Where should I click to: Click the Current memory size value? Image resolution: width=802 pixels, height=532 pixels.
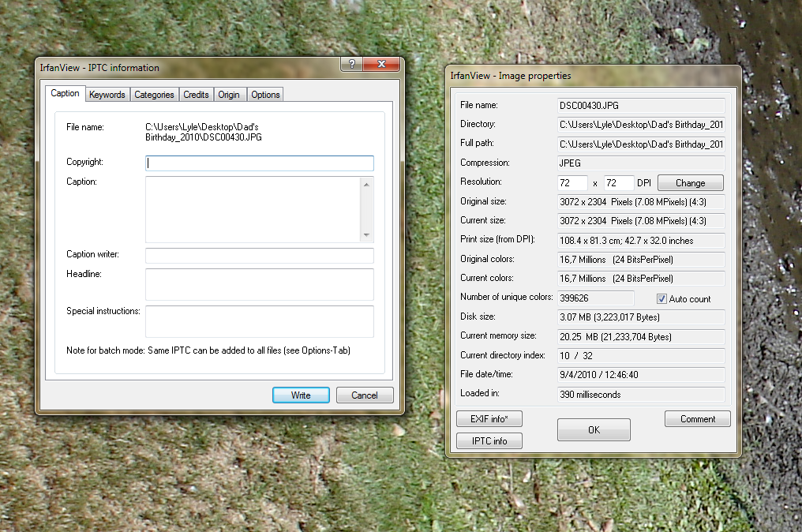[641, 336]
